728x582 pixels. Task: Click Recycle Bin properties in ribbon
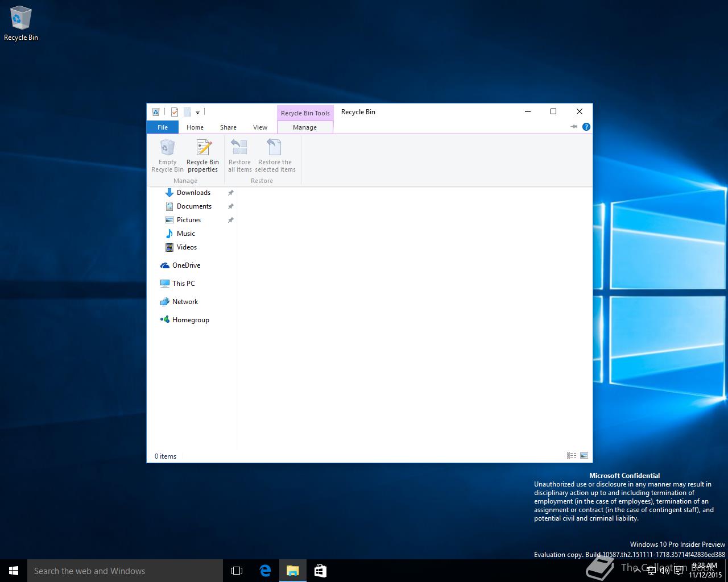click(202, 155)
